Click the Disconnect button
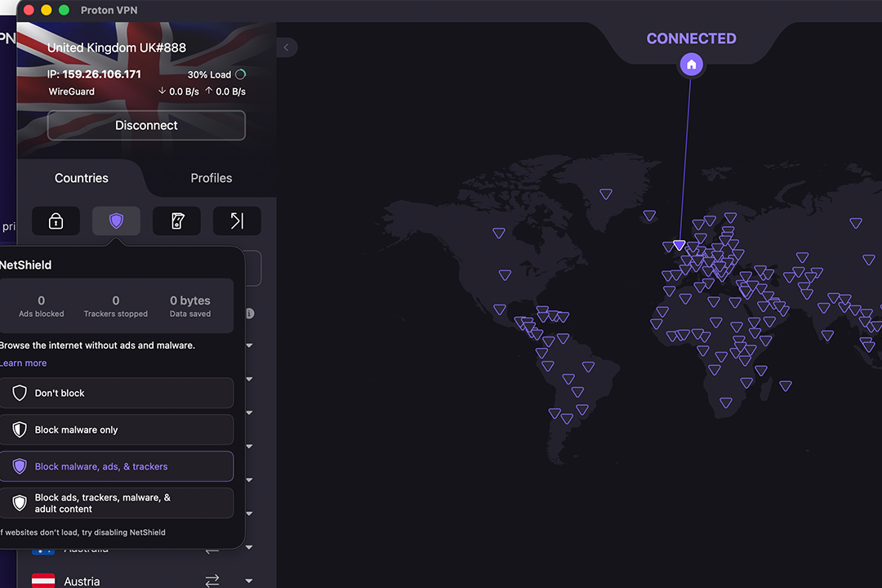882x588 pixels. tap(146, 125)
